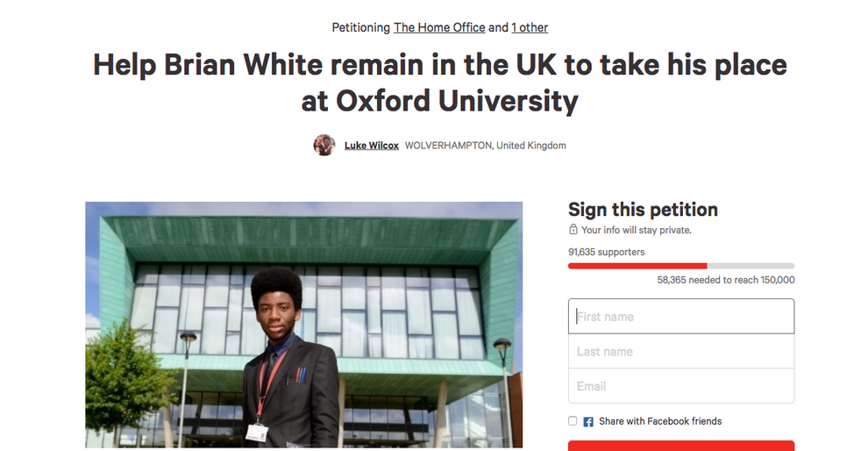This screenshot has width=868, height=451.
Task: Click the "Petitioning" label at the top
Action: [360, 27]
